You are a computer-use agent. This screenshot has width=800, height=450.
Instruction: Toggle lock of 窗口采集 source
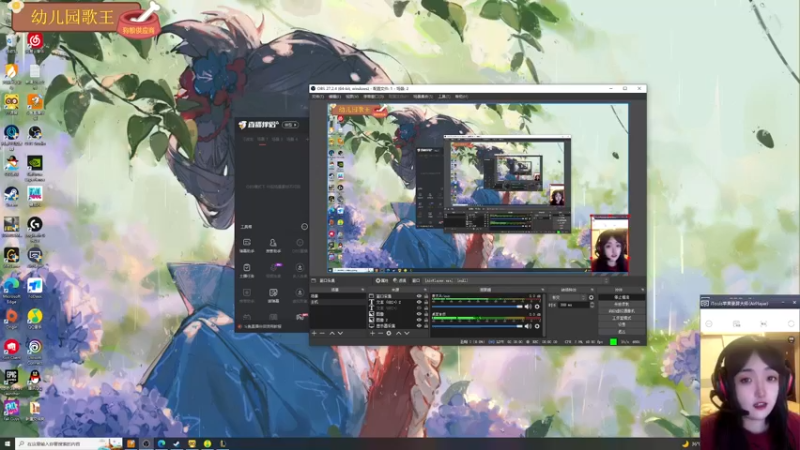pyautogui.click(x=426, y=296)
